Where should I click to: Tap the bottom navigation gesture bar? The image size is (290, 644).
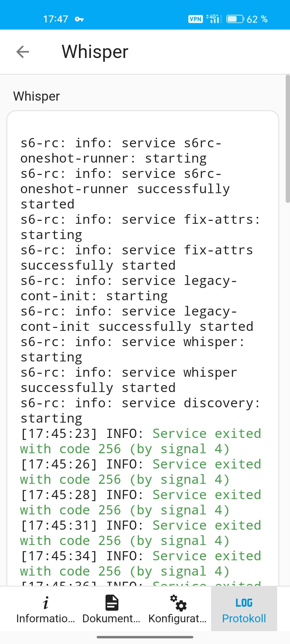coord(145,637)
